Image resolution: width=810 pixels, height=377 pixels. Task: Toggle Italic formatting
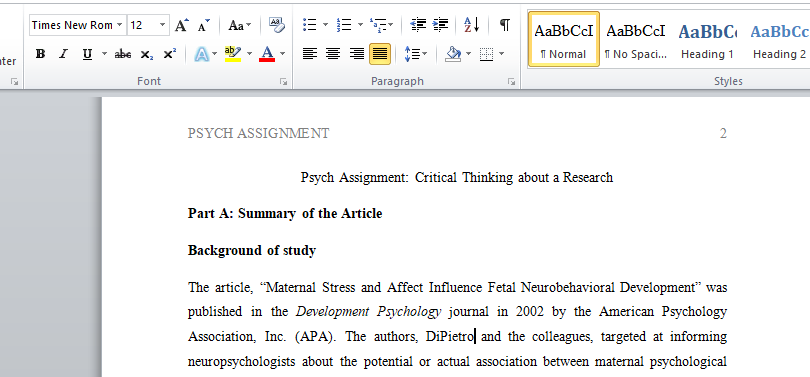pyautogui.click(x=64, y=54)
